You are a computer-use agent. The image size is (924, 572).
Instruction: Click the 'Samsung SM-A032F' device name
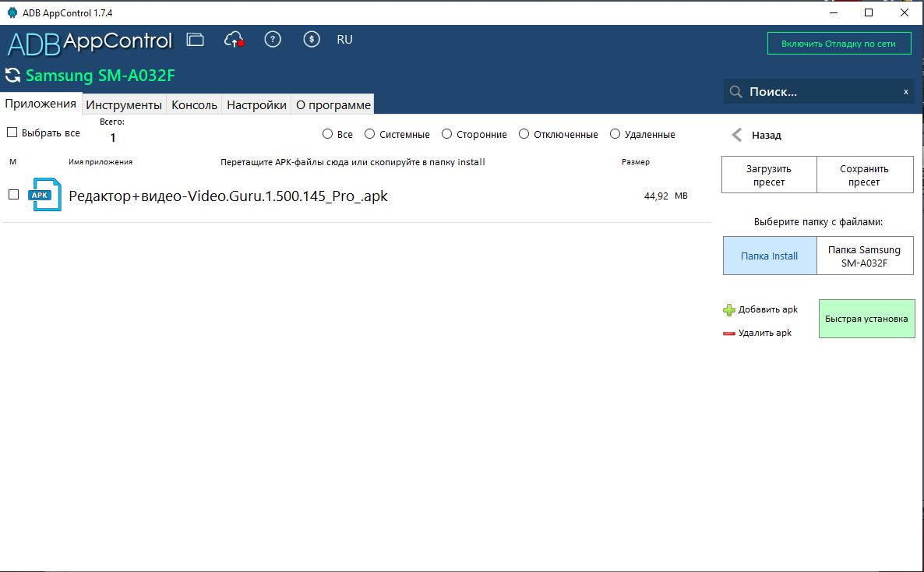tap(101, 76)
